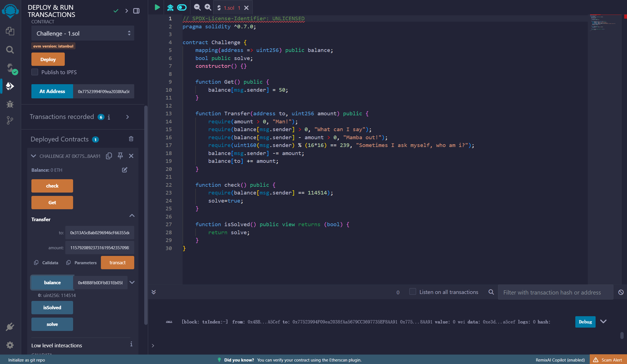Click the terminal command prompt arrow
The height and width of the screenshot is (364, 627).
[153, 345]
